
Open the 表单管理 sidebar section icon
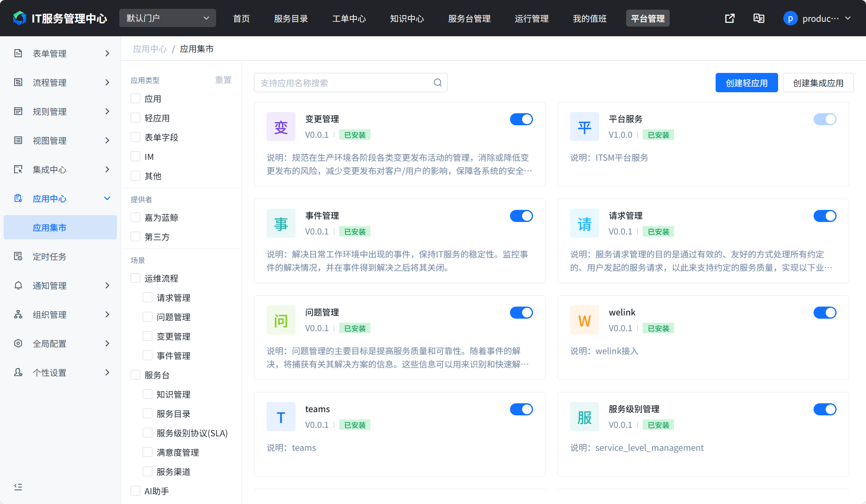coord(18,53)
